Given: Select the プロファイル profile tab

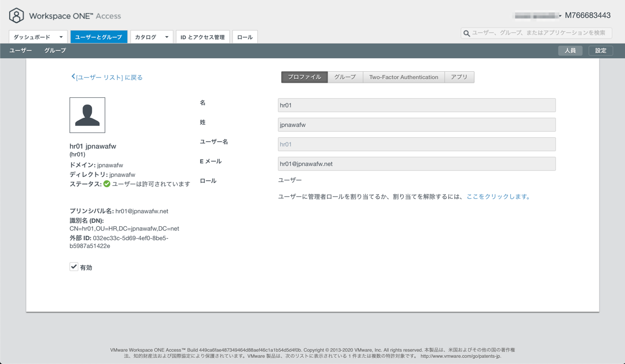Looking at the screenshot, I should tap(305, 77).
